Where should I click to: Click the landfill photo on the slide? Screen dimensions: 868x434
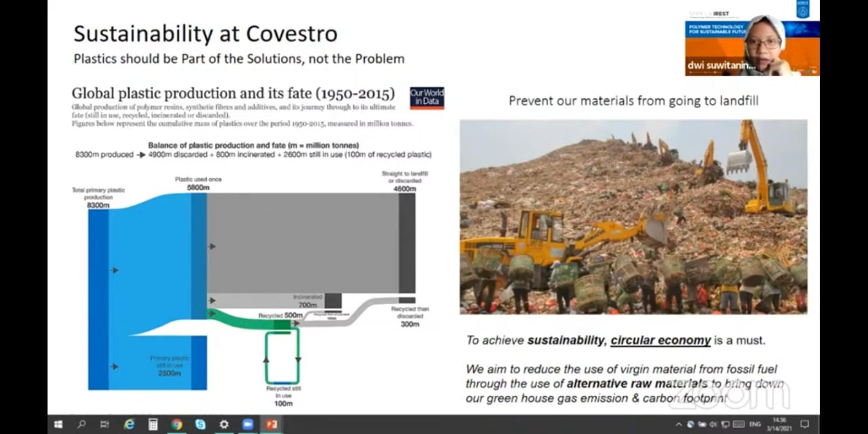633,217
